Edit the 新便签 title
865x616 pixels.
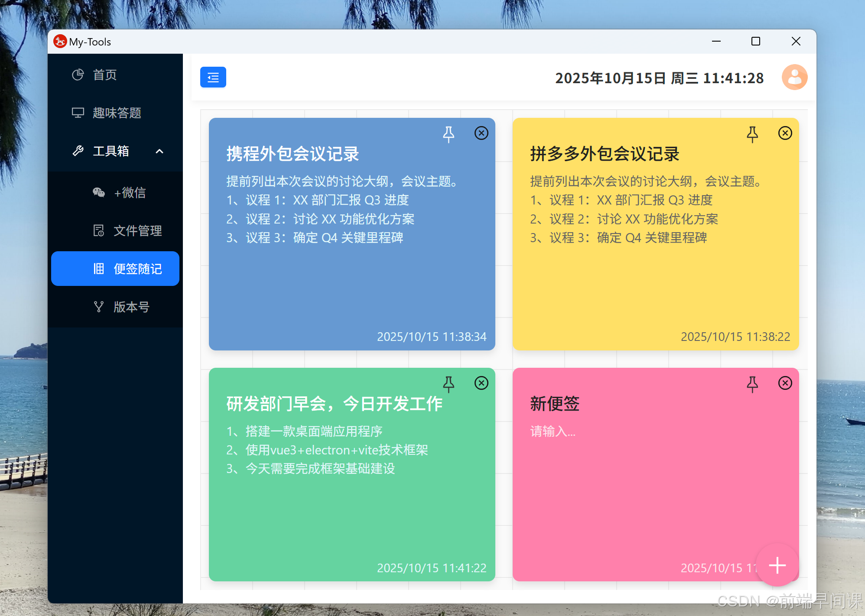[555, 404]
